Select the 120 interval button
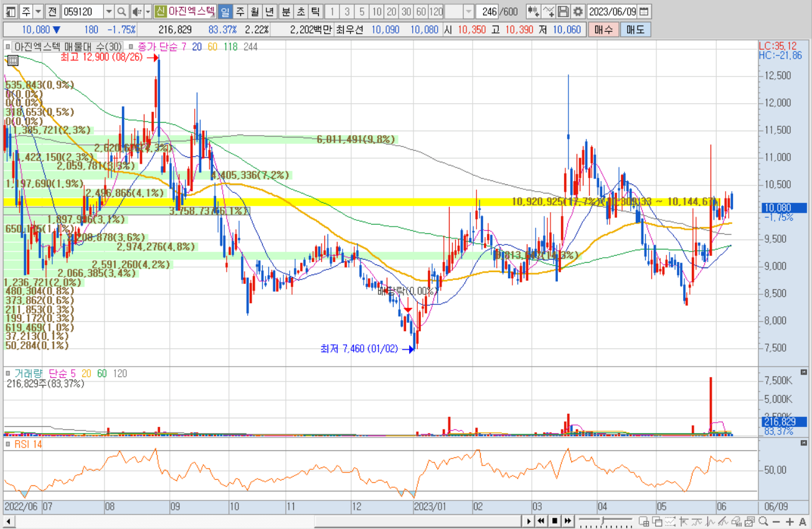Image resolution: width=812 pixels, height=529 pixels. coord(436,11)
